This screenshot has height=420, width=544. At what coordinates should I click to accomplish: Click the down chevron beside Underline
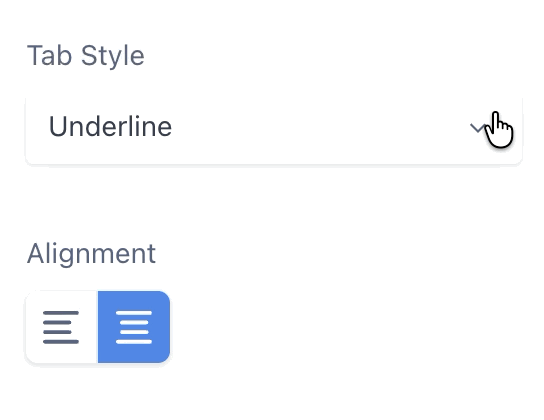click(478, 128)
